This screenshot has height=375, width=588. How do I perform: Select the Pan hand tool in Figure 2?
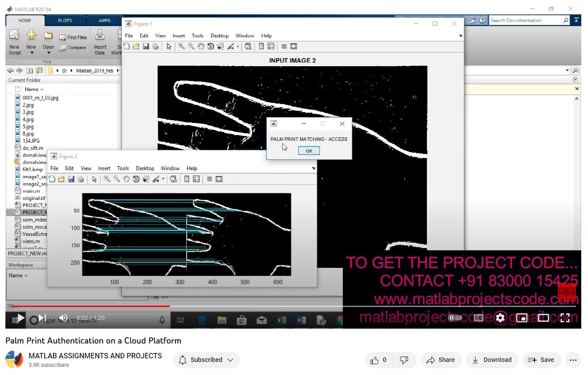coord(126,179)
